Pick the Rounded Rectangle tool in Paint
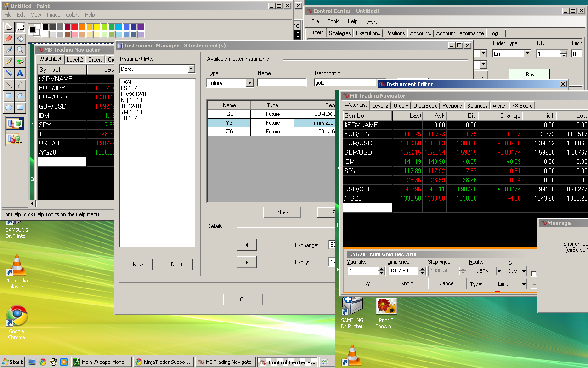The height and width of the screenshot is (368, 588). (20, 108)
